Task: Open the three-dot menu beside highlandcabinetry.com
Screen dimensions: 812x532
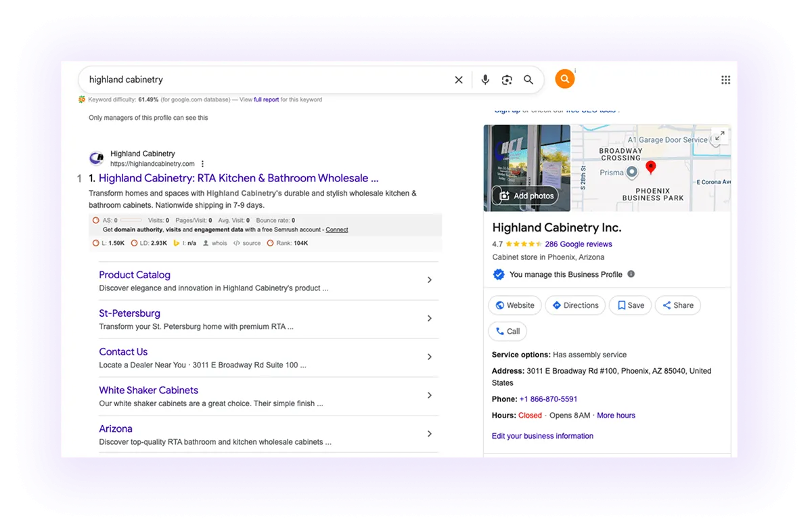Action: 202,163
